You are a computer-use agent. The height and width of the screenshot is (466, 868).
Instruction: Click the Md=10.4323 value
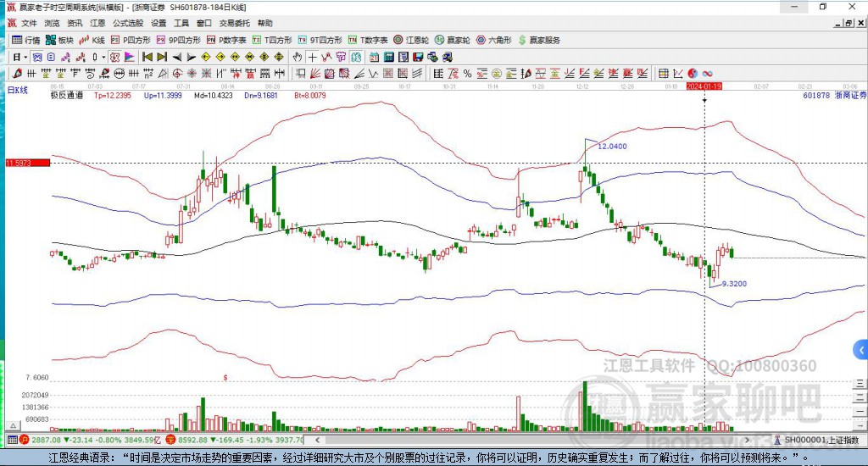click(213, 95)
